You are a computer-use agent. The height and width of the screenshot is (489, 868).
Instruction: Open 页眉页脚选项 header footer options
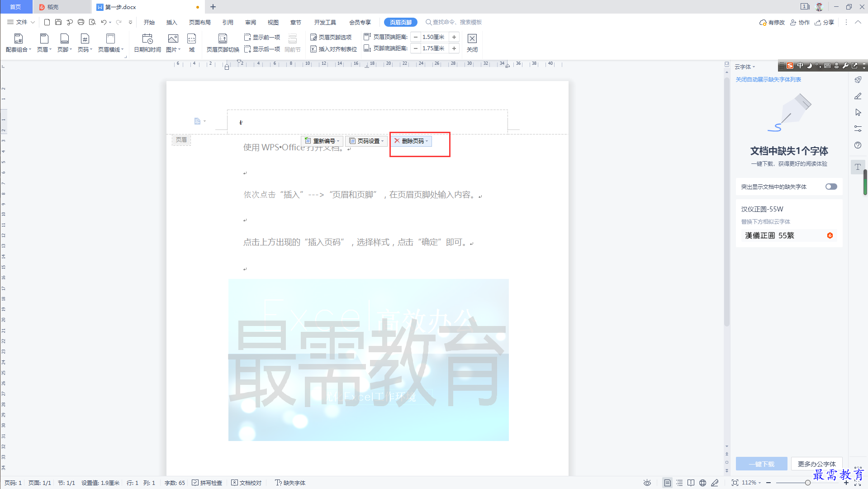point(331,37)
